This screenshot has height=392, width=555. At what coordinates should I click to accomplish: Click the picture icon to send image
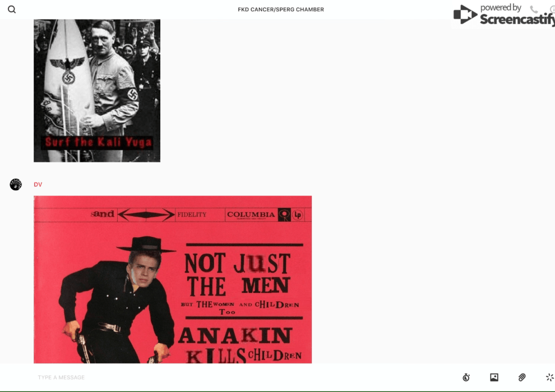point(494,377)
